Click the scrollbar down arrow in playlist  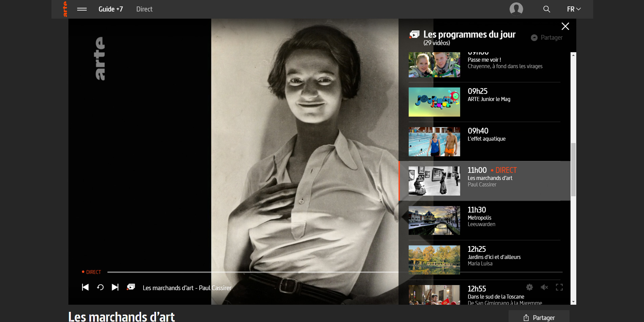click(x=573, y=302)
